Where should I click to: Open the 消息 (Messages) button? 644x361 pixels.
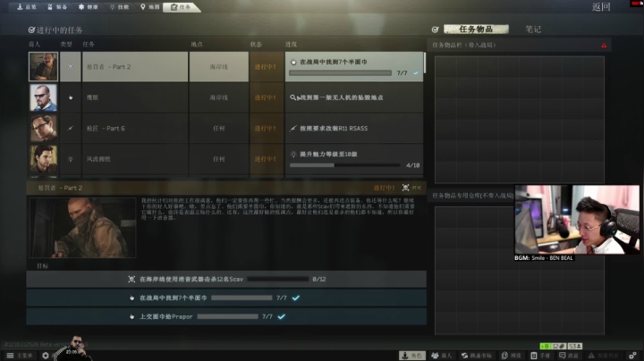(569, 356)
